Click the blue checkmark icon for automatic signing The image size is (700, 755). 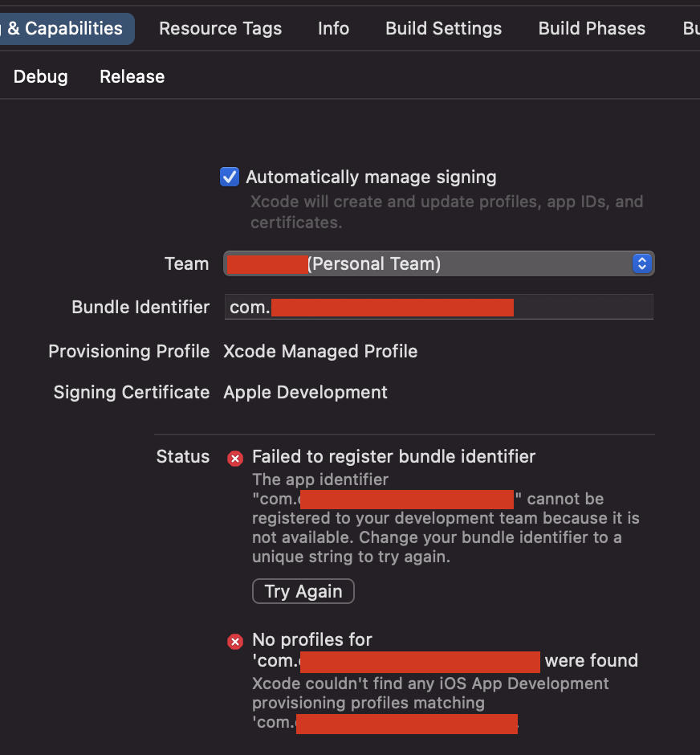pyautogui.click(x=230, y=177)
